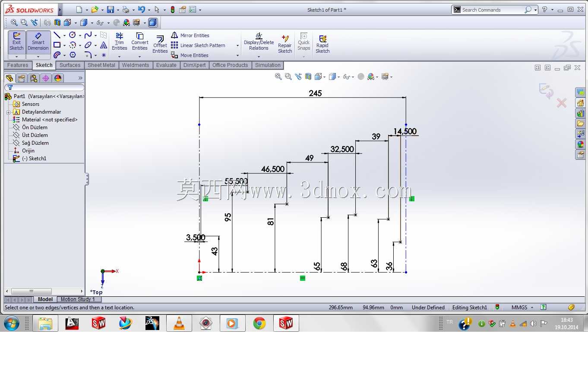Image resolution: width=588 pixels, height=381 pixels.
Task: Open the Appearances task pane icon
Action: [580, 144]
